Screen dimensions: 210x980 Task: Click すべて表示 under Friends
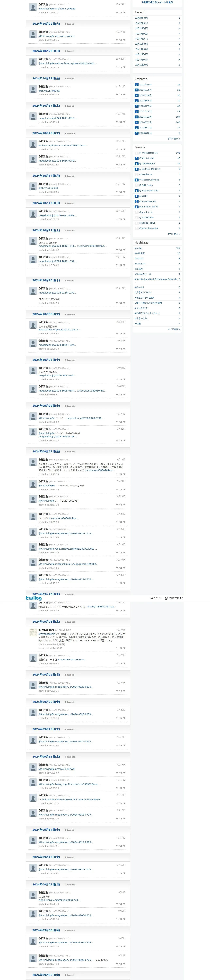pyautogui.click(x=174, y=234)
